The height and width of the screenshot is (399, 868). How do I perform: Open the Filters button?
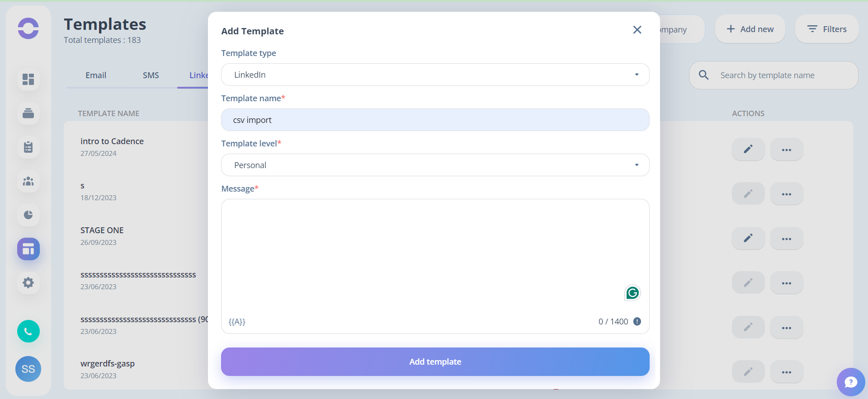pos(827,29)
